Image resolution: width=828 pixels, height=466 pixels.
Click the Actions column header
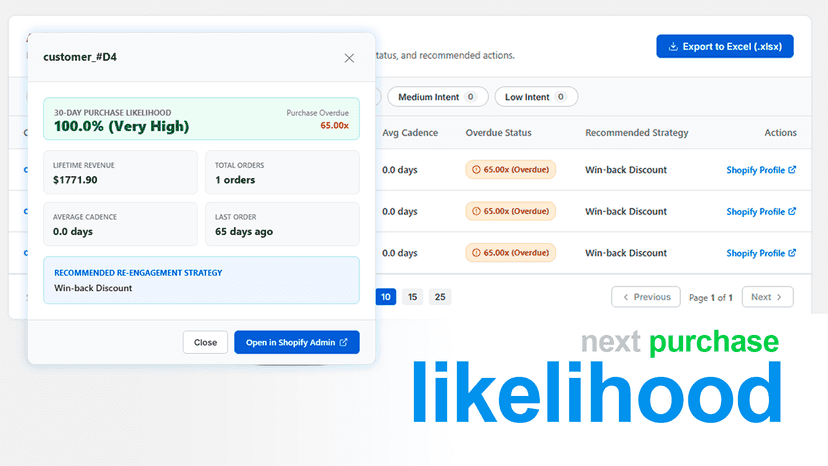click(780, 133)
